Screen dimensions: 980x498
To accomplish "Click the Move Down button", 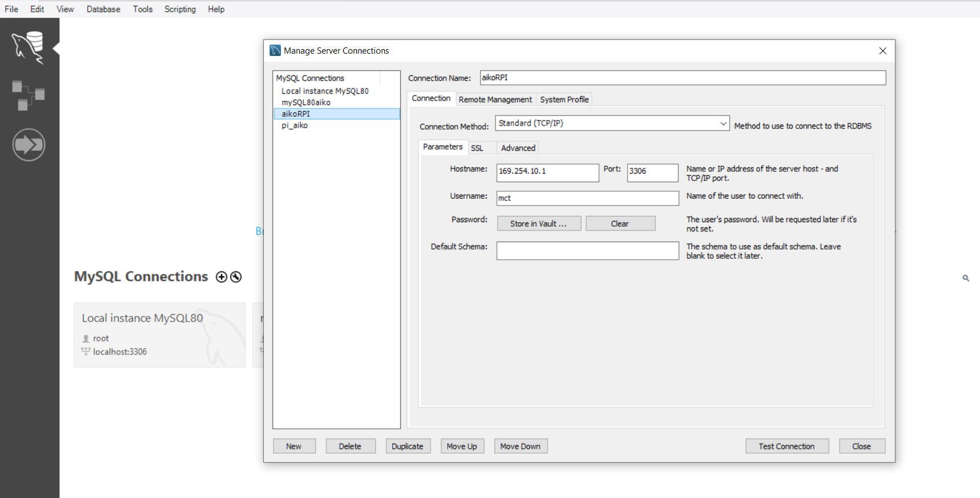I will 521,446.
